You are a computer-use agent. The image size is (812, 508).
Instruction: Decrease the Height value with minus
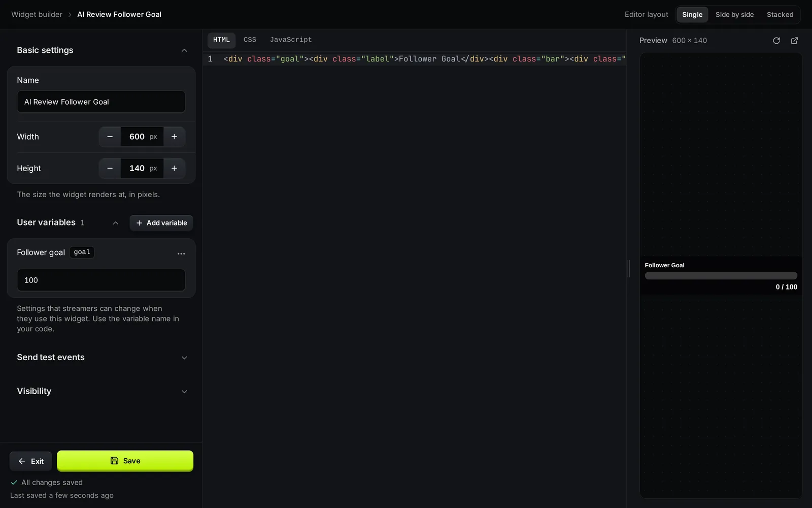coord(110,168)
